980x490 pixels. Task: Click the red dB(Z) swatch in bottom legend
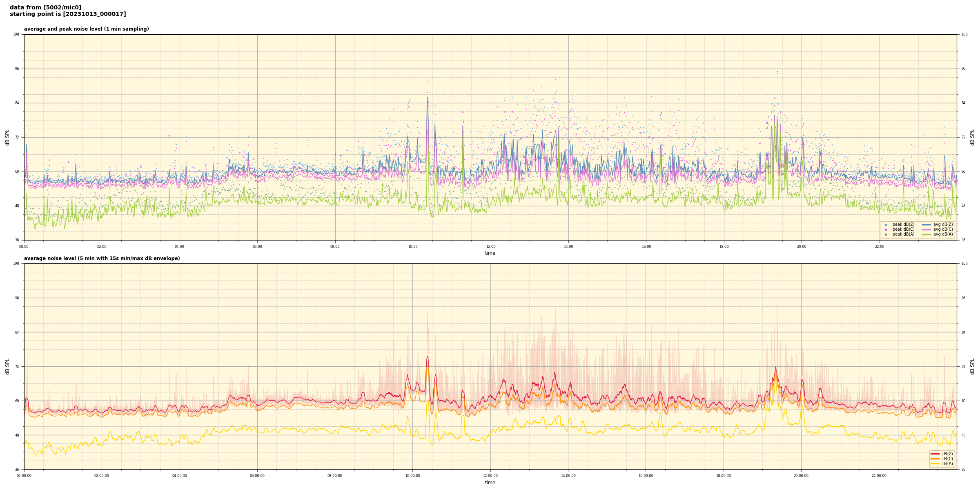935,454
